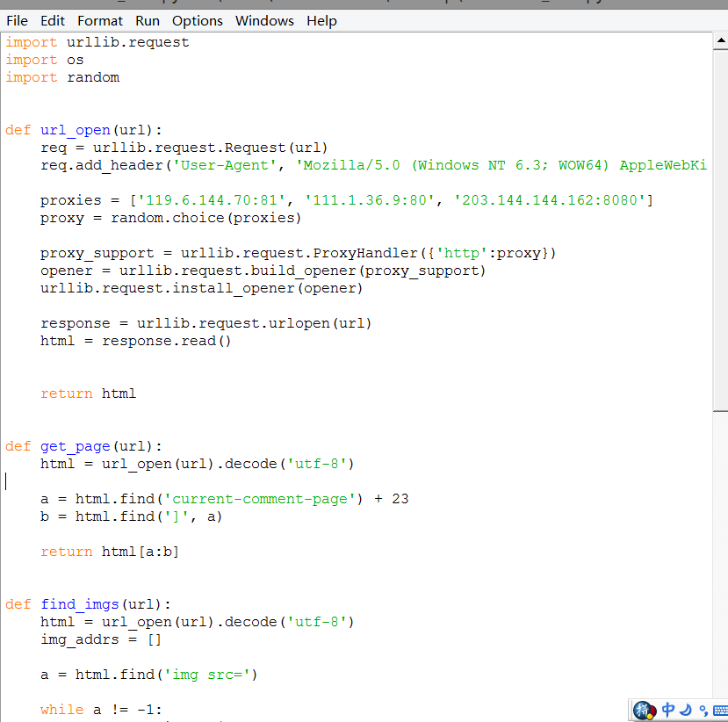Place cursor on the url_open function name
The width and height of the screenshot is (728, 722).
coord(75,130)
